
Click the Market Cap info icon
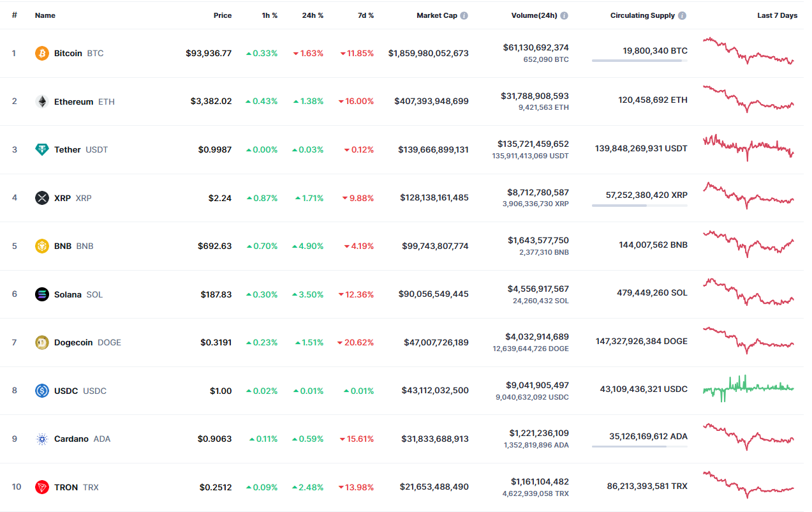[x=464, y=15]
